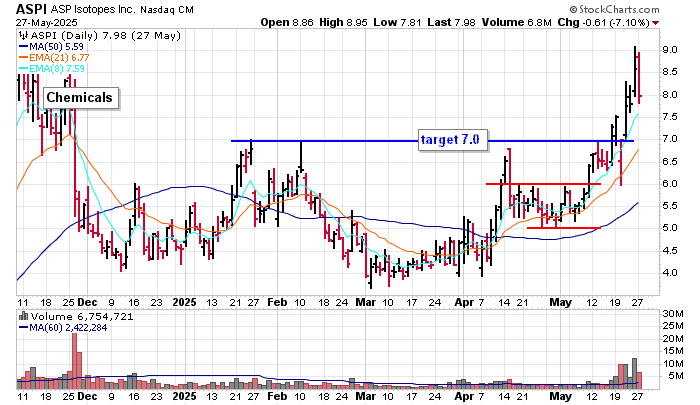The width and height of the screenshot is (700, 405).
Task: Click the ASPI (Daily) 7.98 legend entry
Action: [106, 36]
